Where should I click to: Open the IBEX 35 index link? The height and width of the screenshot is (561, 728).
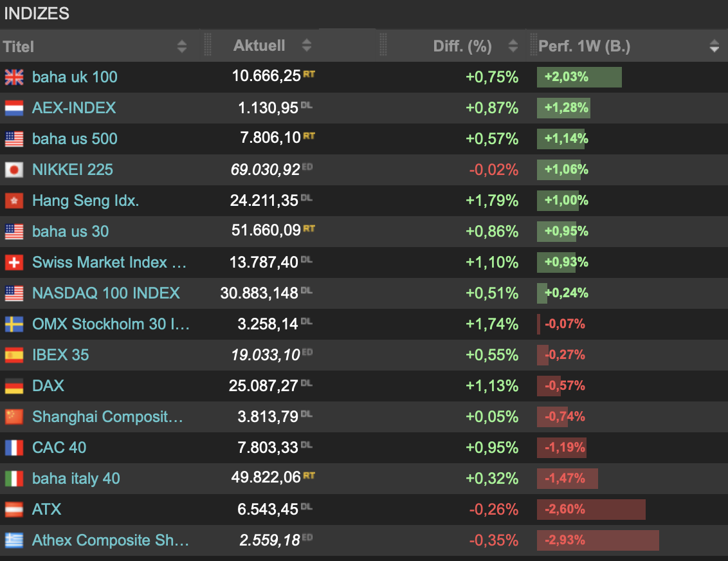tap(60, 355)
